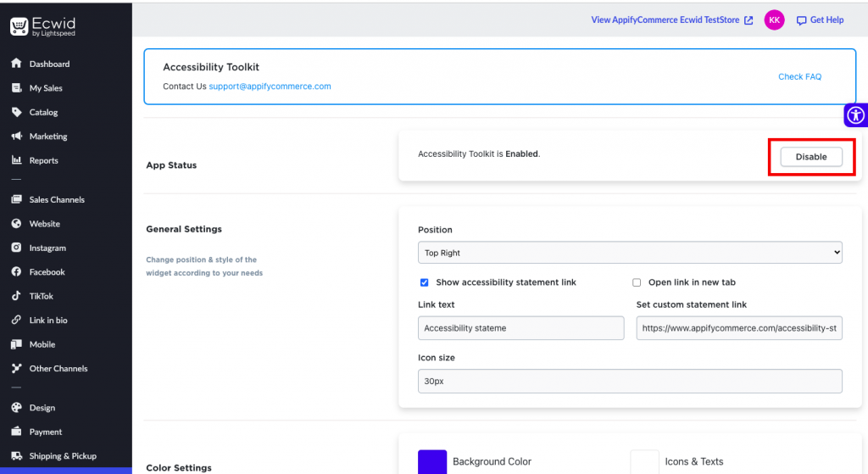Click the KK user avatar
The height and width of the screenshot is (474, 868).
point(774,20)
